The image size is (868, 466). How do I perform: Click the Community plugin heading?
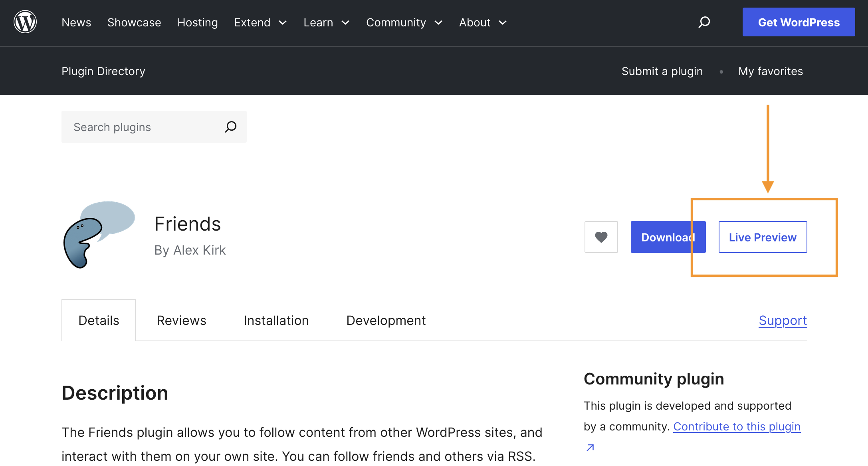pos(654,379)
